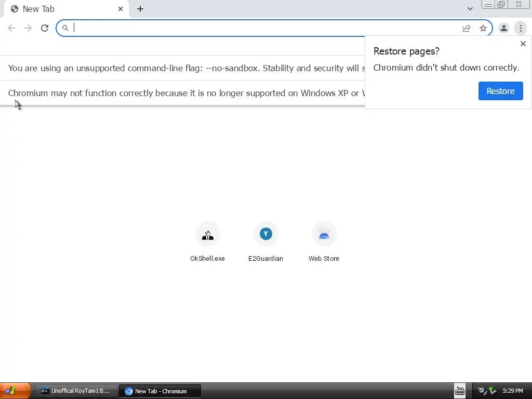Click the first system tray icon
The image size is (532, 399).
(x=482, y=391)
